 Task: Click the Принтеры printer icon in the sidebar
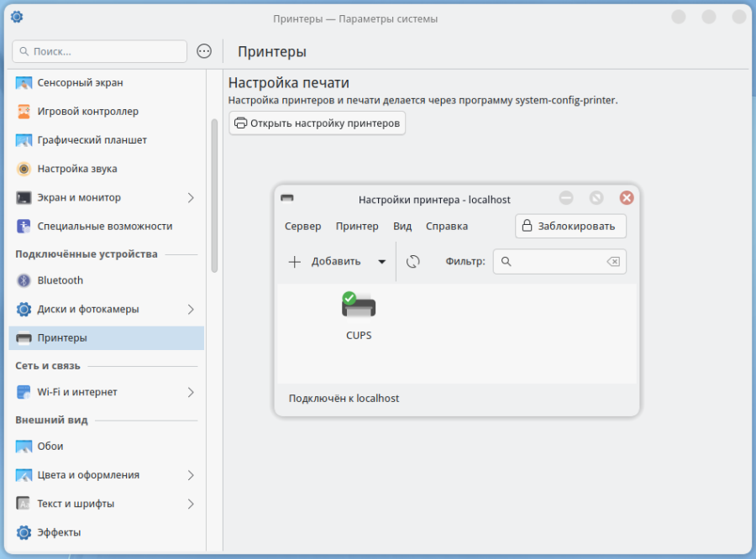pos(24,338)
